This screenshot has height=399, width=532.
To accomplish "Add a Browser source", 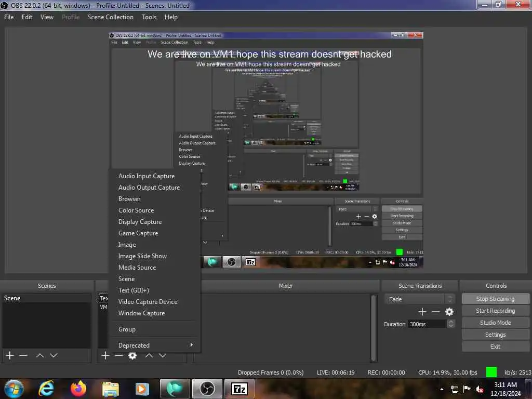I will click(155, 199).
